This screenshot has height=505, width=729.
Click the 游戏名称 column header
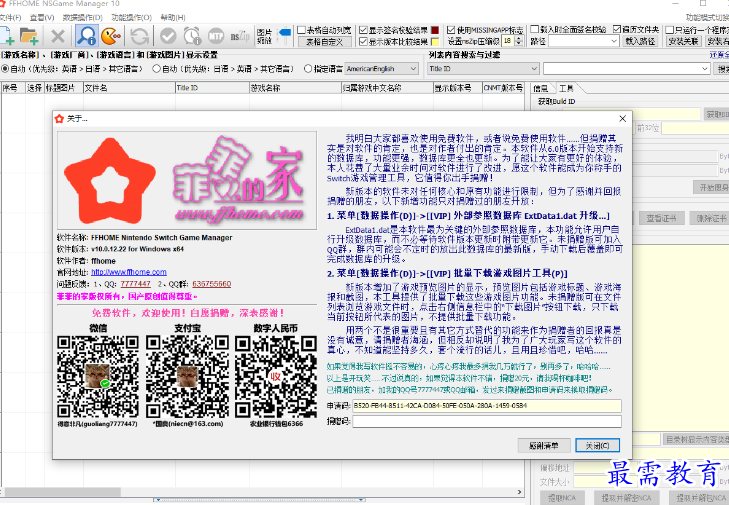tap(295, 88)
